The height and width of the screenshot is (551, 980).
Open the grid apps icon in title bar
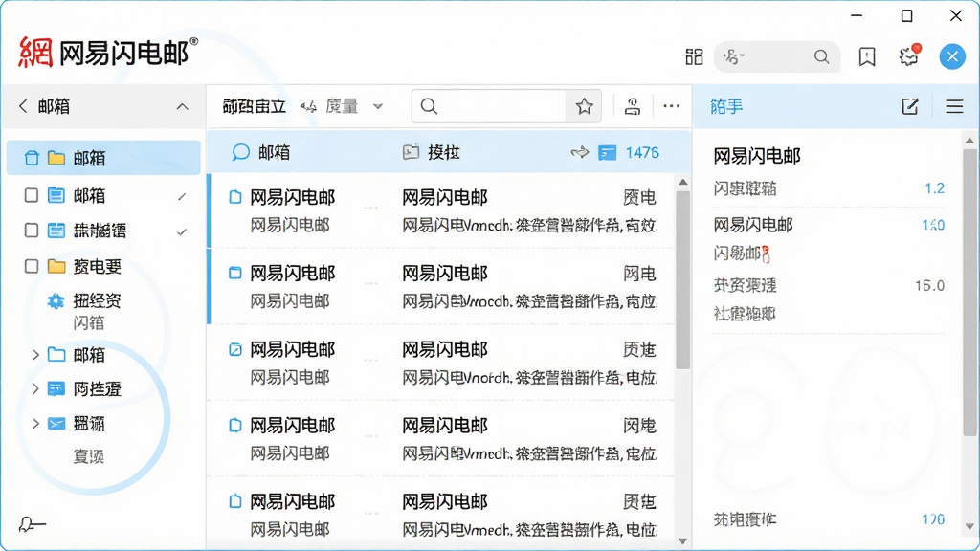[694, 56]
